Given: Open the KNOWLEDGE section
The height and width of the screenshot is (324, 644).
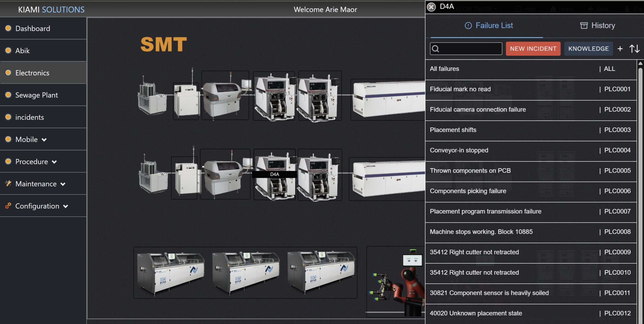Looking at the screenshot, I should point(588,48).
